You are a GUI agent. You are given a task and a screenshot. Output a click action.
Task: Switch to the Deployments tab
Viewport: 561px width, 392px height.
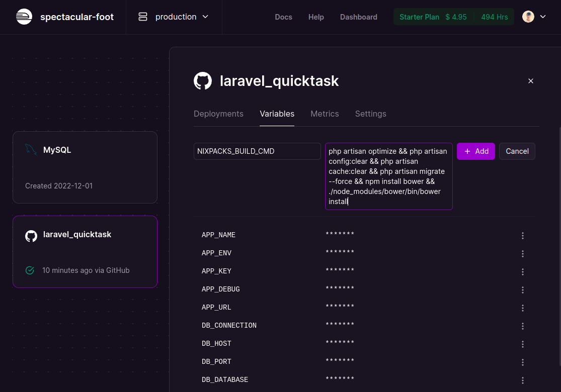[x=218, y=114]
